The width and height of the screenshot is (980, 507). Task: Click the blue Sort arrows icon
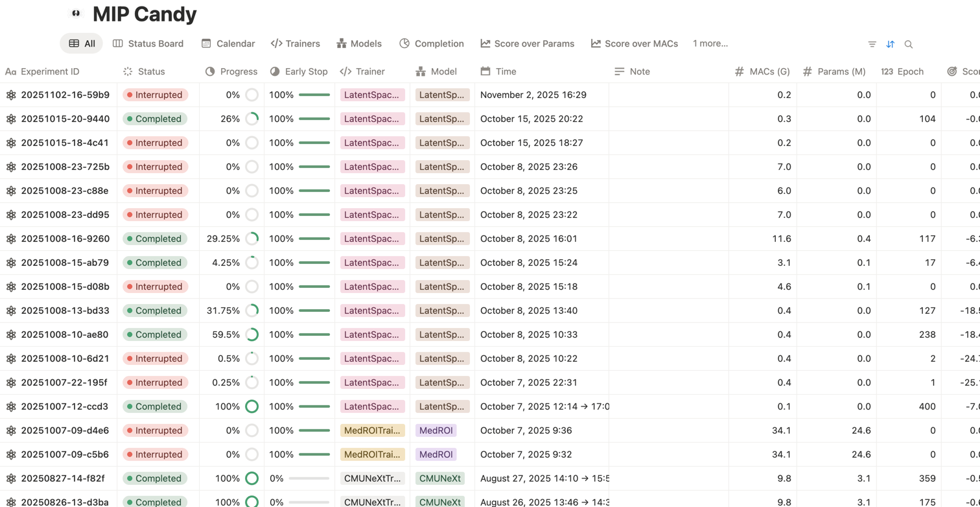890,44
